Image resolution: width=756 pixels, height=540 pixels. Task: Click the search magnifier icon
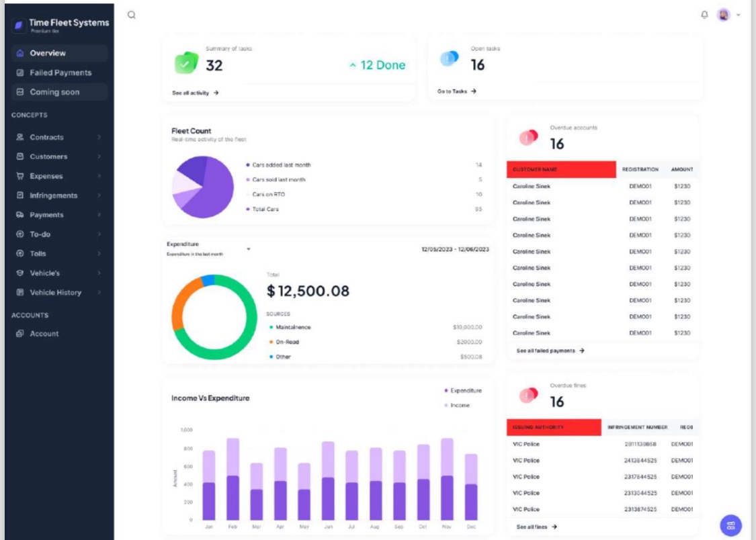coord(132,15)
